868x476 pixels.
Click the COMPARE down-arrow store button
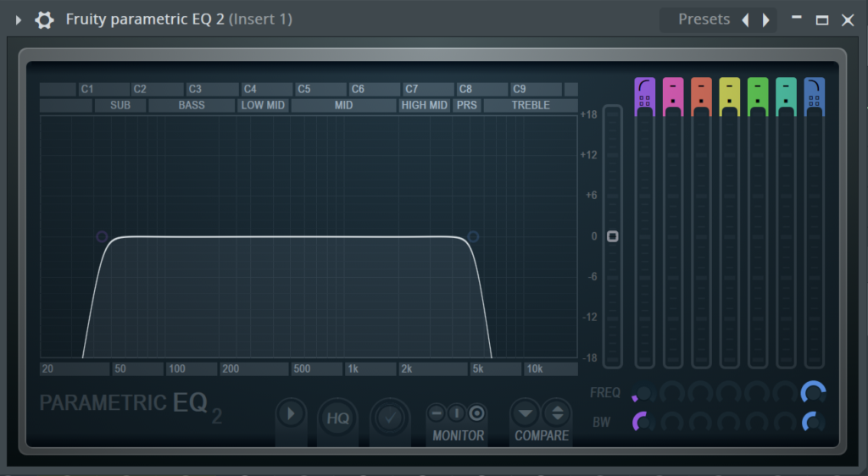[526, 413]
